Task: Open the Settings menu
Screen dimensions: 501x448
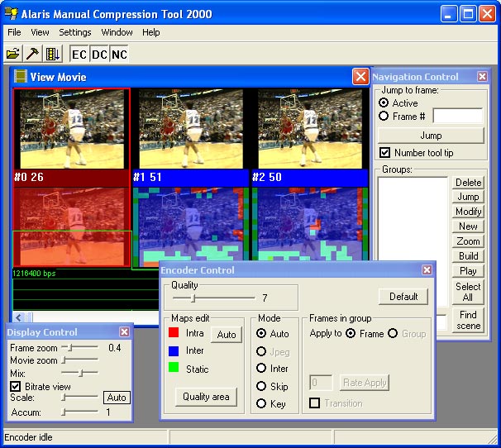Action: tap(75, 32)
